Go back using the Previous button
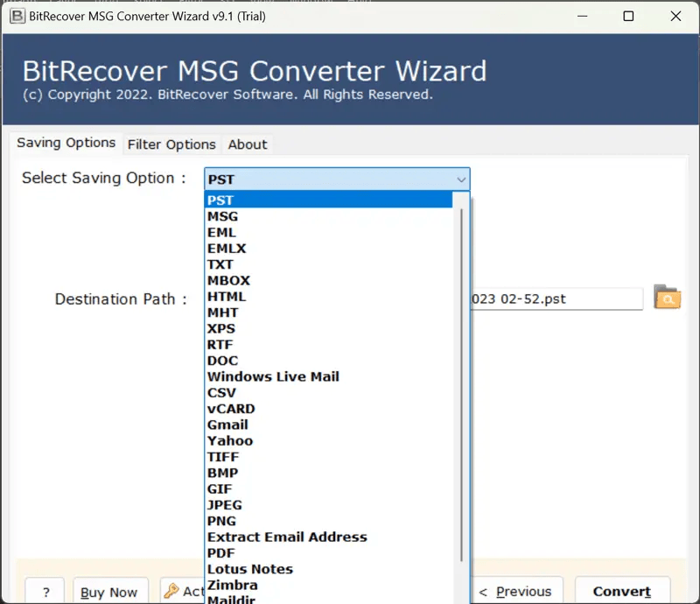This screenshot has height=604, width=700. click(x=517, y=591)
